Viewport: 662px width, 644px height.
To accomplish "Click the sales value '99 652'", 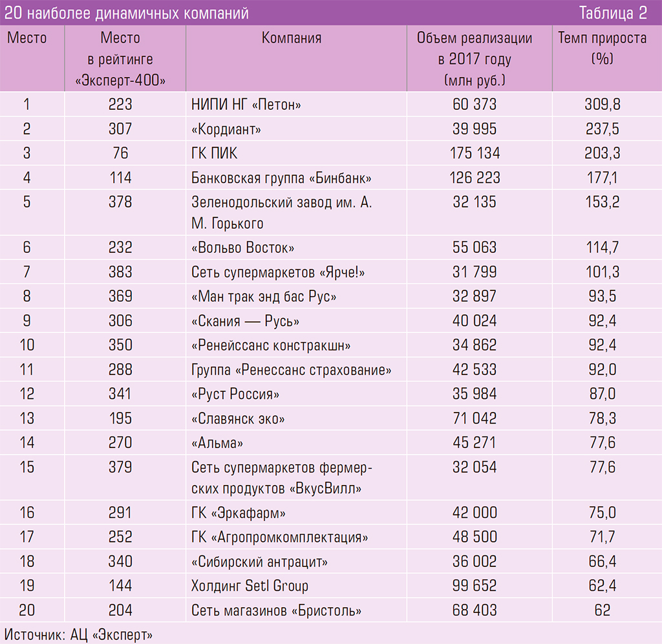I will [475, 586].
